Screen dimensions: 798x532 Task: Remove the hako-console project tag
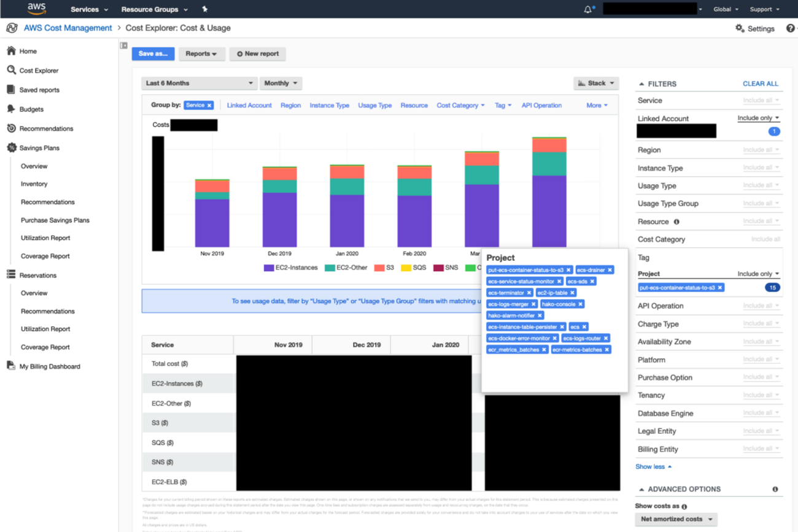point(580,304)
